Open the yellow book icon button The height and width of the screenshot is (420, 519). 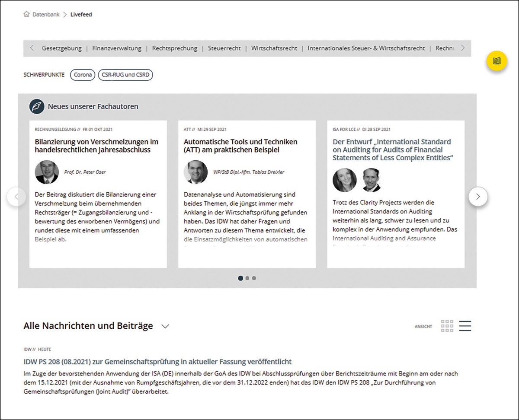497,60
